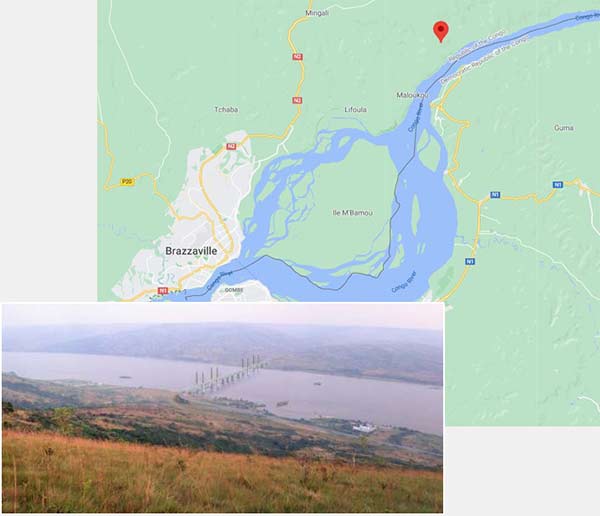Open the bridge landscape photo
This screenshot has width=600, height=516.
[x=222, y=408]
